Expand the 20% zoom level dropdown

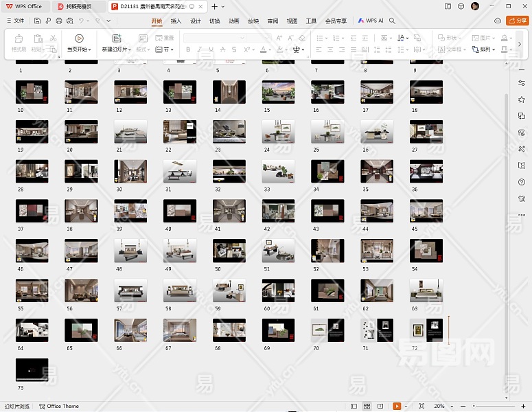pos(442,407)
